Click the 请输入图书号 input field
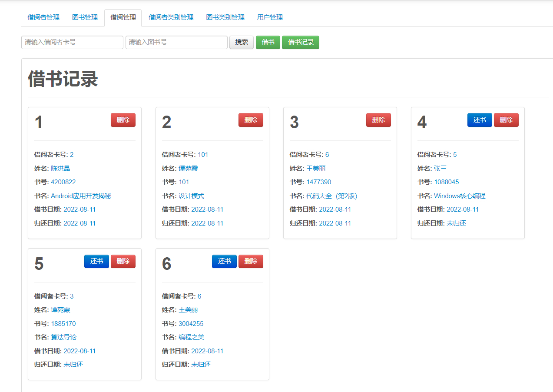This screenshot has height=392, width=553. click(176, 42)
